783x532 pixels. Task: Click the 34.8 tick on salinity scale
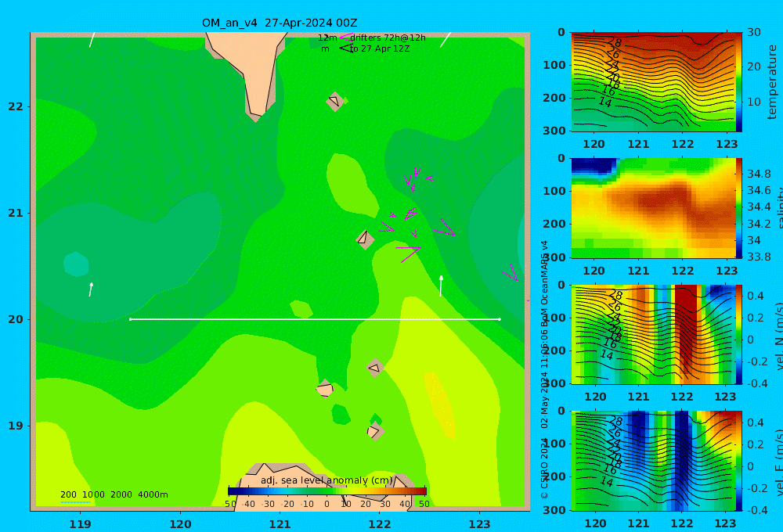pos(759,174)
